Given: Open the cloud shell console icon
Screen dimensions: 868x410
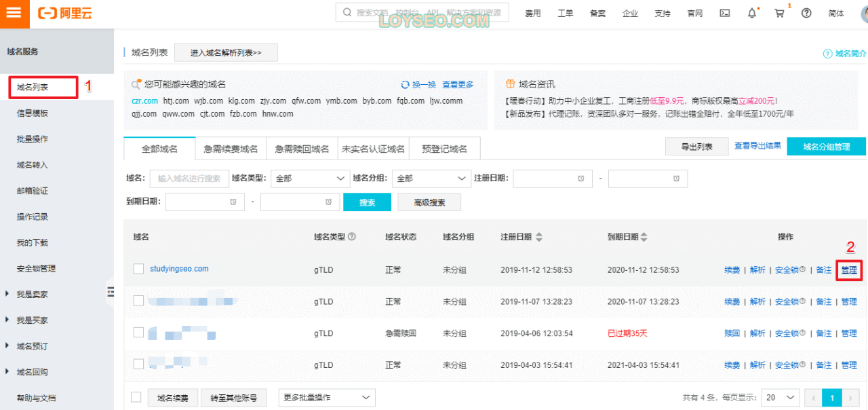Looking at the screenshot, I should (724, 13).
